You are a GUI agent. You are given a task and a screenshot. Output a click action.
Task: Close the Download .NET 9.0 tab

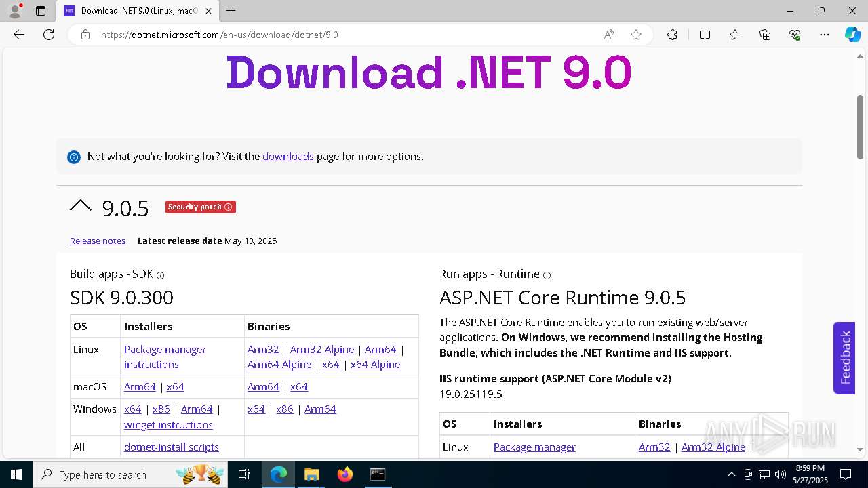209,11
